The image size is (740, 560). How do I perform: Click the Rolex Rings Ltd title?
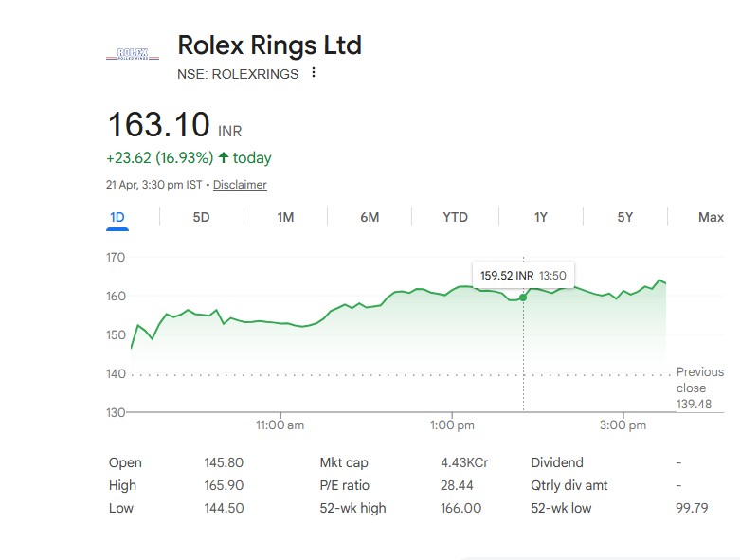(x=269, y=45)
